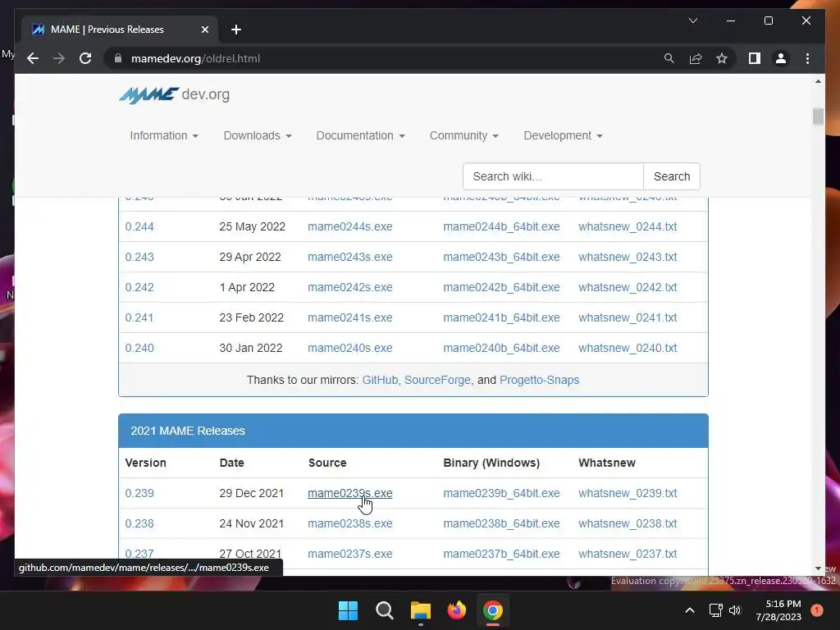Screen dimensions: 840x630
Task: Share this page using share icon
Action: pos(696,58)
